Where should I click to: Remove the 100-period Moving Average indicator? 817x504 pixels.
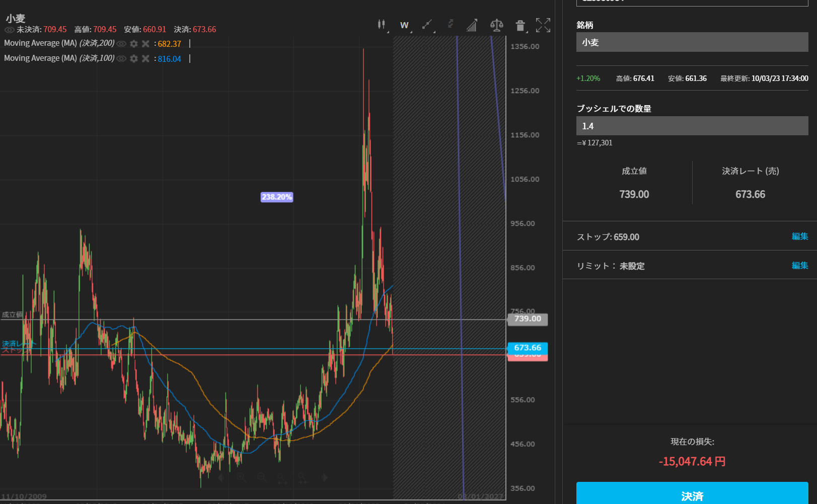tap(145, 59)
